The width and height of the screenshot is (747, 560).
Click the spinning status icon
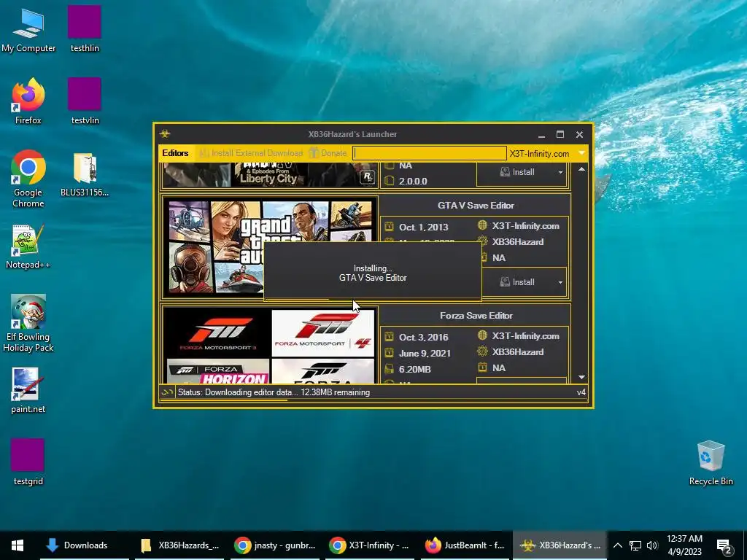pyautogui.click(x=167, y=392)
